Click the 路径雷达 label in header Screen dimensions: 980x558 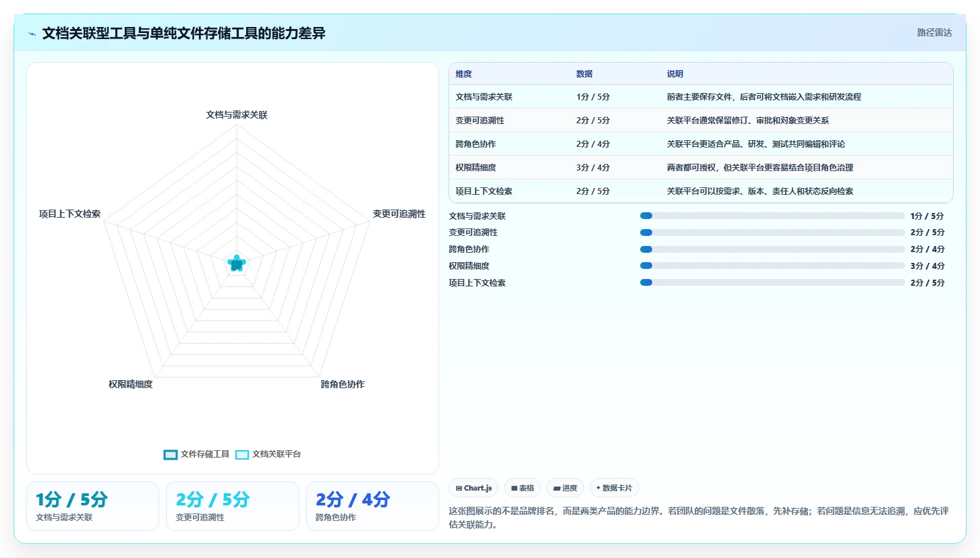(934, 32)
